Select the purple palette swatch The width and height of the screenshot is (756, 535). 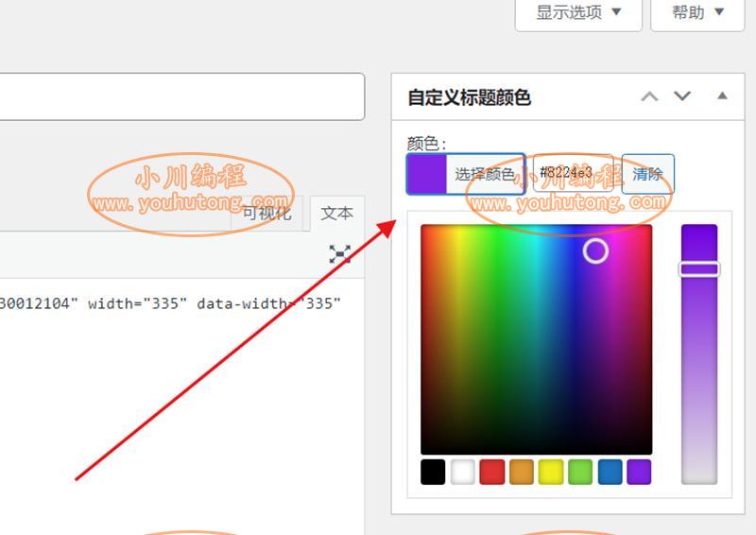pyautogui.click(x=640, y=472)
